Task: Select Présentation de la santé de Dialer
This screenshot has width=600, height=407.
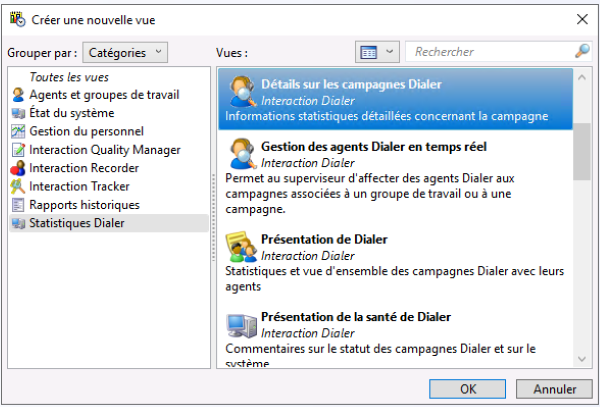Action: tap(356, 317)
